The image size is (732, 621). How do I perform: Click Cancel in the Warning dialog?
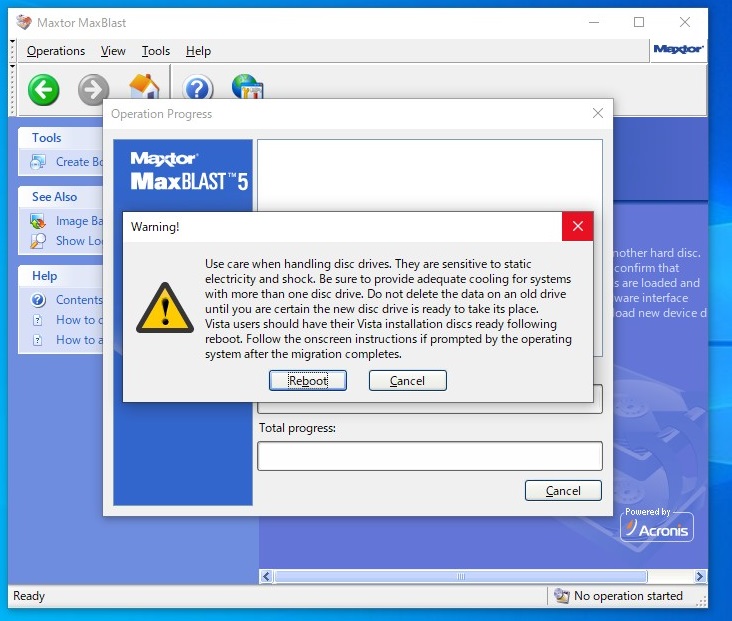pos(408,381)
